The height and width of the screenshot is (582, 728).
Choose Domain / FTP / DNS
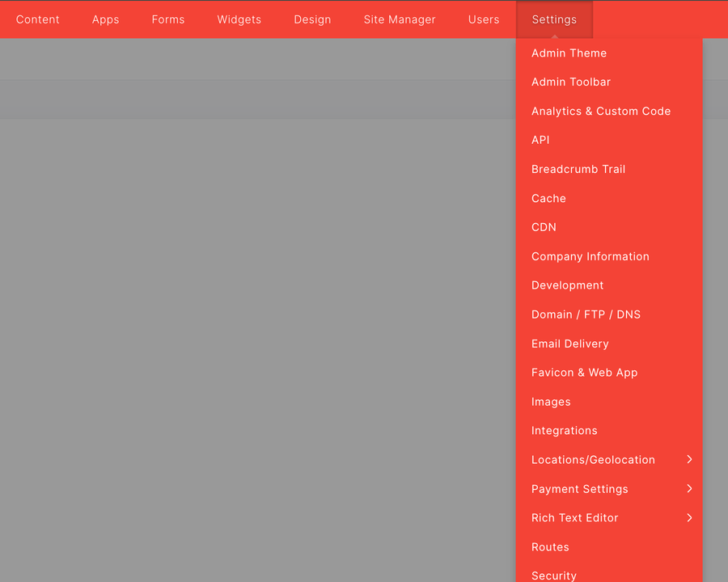pos(609,314)
